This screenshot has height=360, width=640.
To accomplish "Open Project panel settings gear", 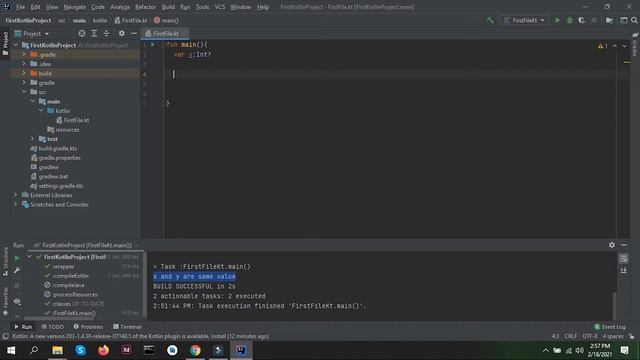I will click(122, 33).
